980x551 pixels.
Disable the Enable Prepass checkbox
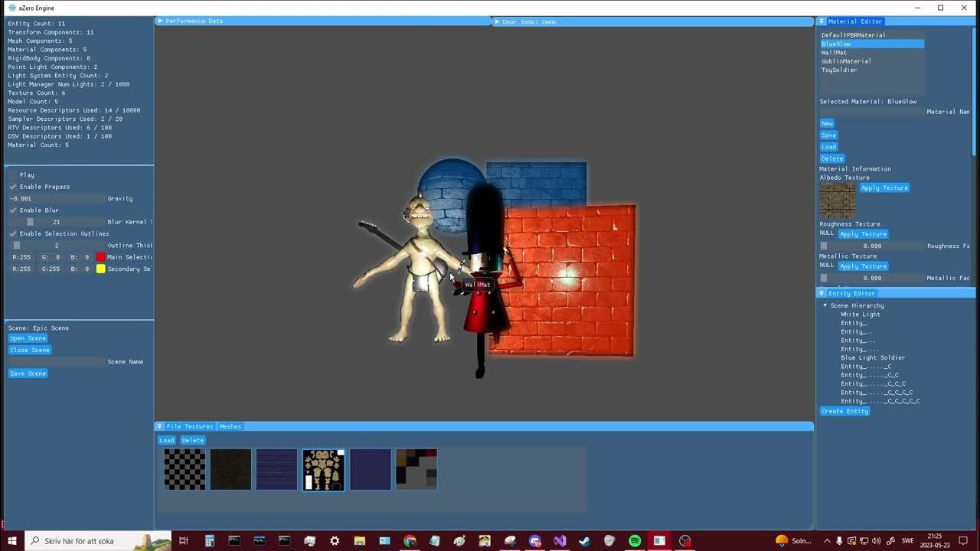[x=13, y=187]
